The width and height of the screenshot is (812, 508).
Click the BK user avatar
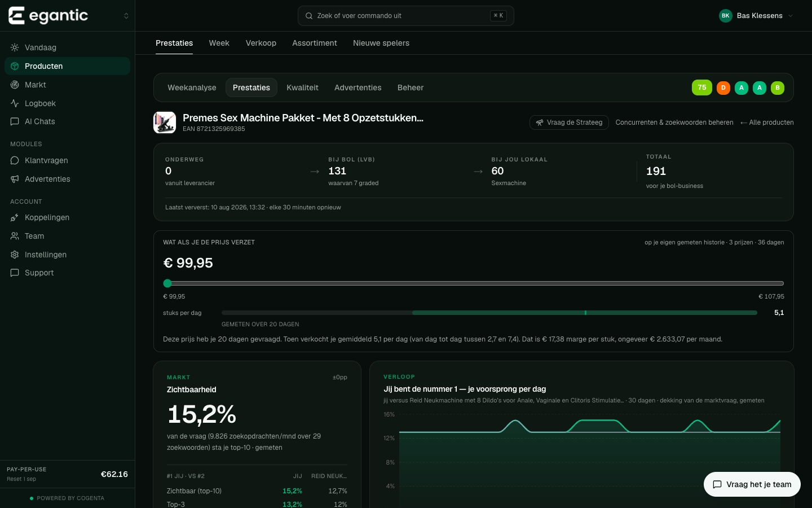(726, 16)
